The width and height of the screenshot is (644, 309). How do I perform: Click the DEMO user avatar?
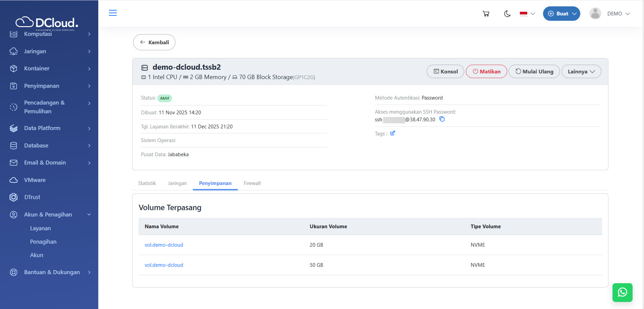pyautogui.click(x=595, y=14)
